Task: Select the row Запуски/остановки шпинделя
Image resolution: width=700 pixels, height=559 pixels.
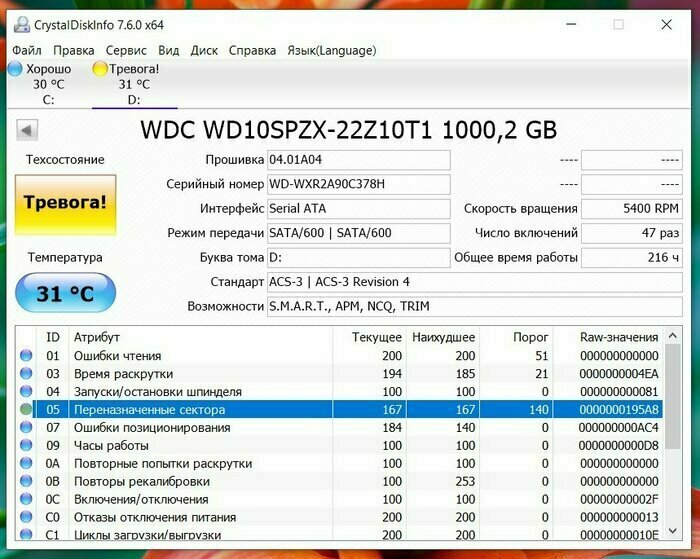Action: (x=340, y=391)
